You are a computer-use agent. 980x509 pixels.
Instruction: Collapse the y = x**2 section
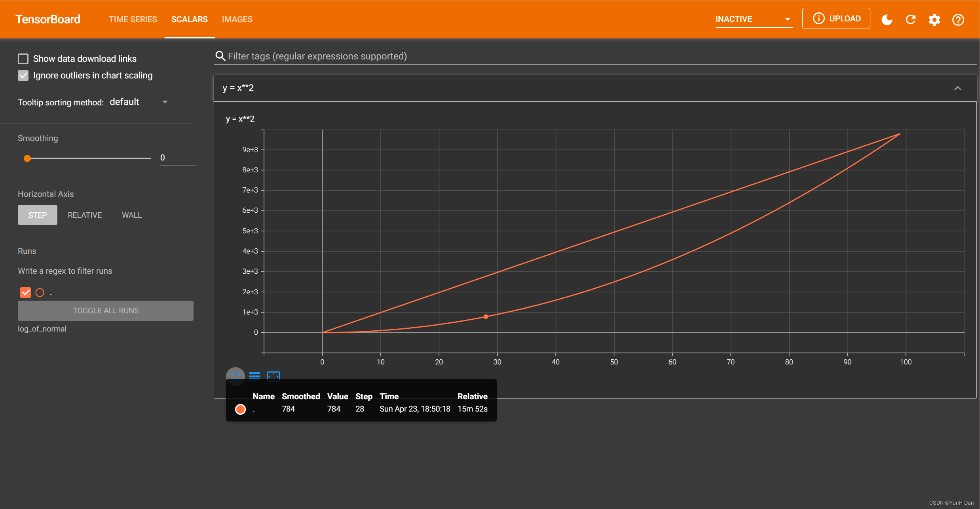tap(957, 88)
